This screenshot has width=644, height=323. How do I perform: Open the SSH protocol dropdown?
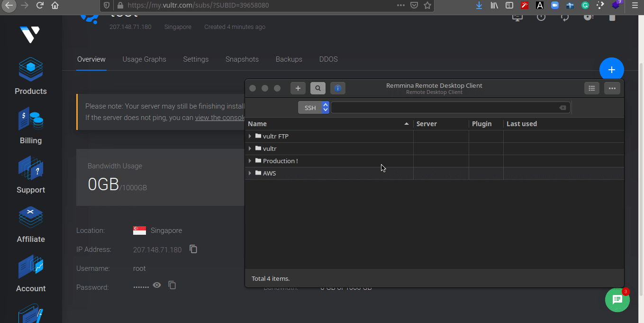314,108
